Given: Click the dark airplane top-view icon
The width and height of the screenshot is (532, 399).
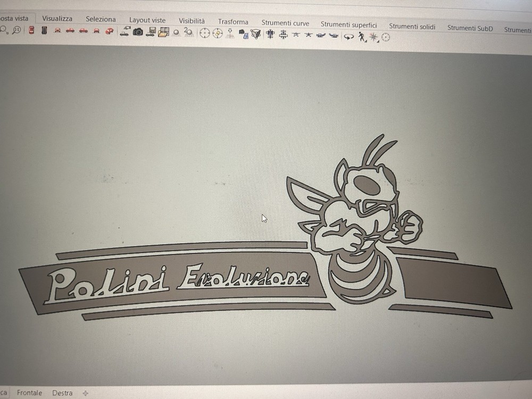Looking at the screenshot, I should coord(270,34).
